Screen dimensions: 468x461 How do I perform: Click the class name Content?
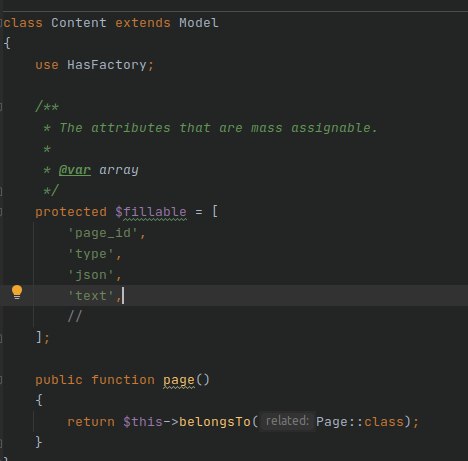click(79, 23)
